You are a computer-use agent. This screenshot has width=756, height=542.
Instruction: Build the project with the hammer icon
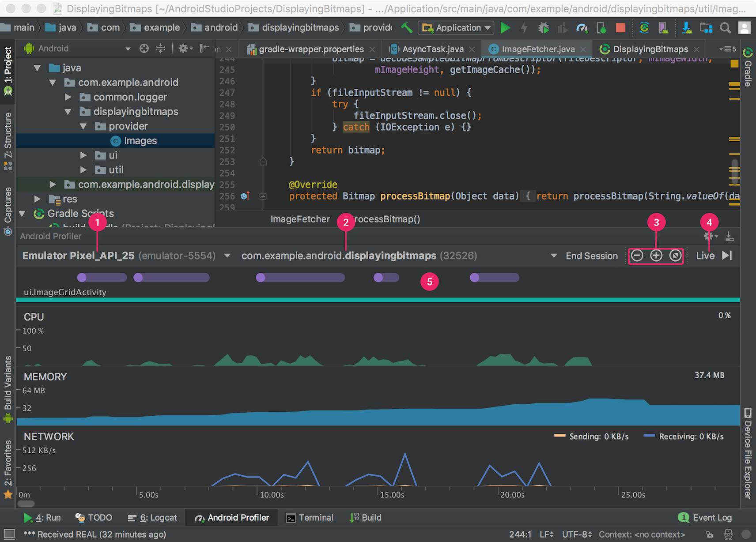tap(407, 28)
